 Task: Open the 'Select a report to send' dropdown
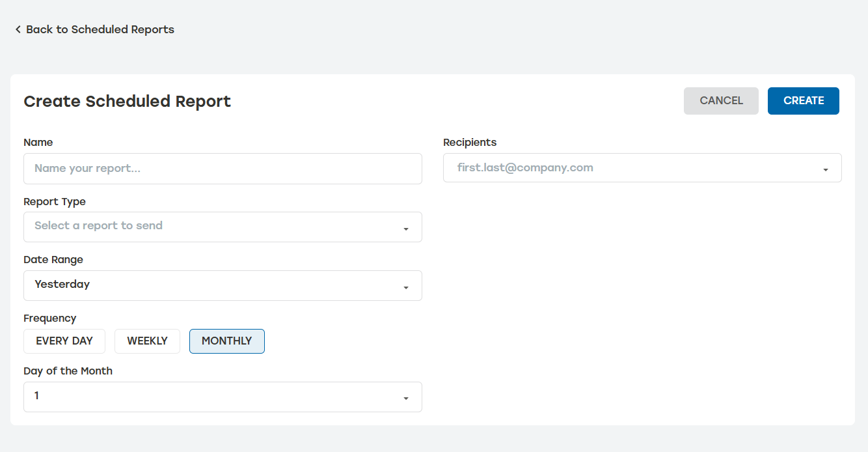tap(223, 227)
